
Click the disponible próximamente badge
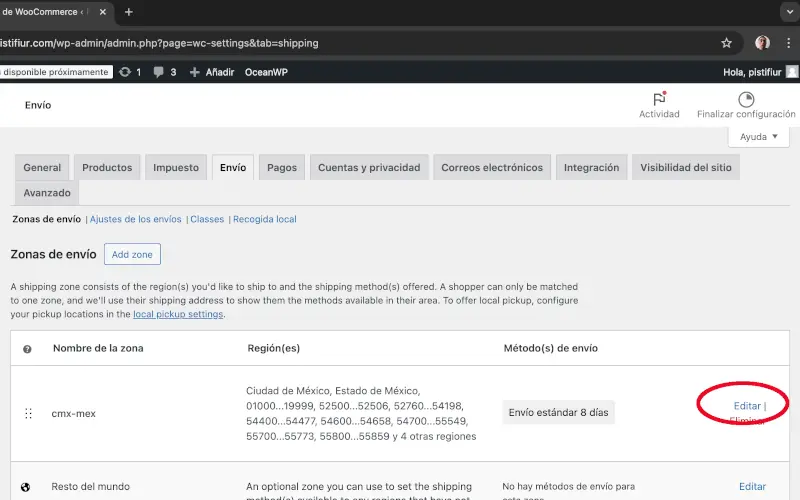pyautogui.click(x=56, y=72)
